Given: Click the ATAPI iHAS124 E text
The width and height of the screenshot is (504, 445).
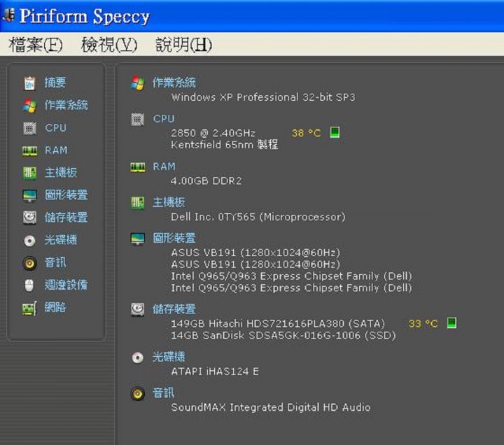Looking at the screenshot, I should 215,372.
